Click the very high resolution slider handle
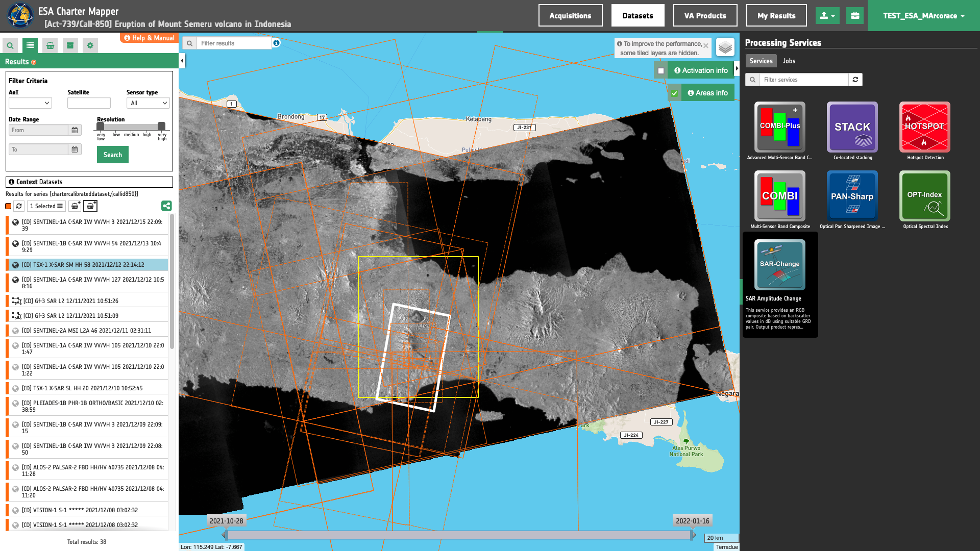Viewport: 980px width, 551px height. [161, 126]
